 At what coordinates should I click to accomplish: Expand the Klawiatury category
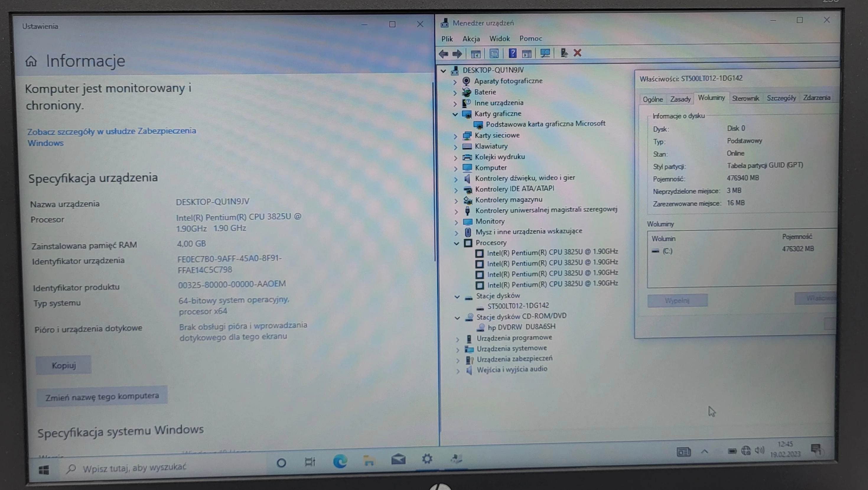pyautogui.click(x=455, y=147)
